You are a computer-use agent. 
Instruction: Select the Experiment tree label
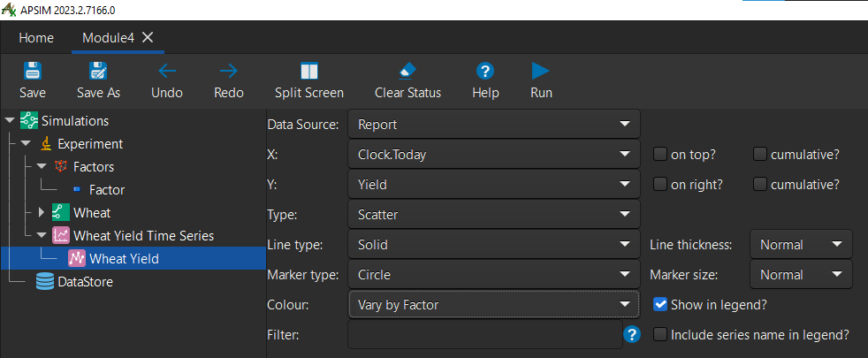[90, 144]
